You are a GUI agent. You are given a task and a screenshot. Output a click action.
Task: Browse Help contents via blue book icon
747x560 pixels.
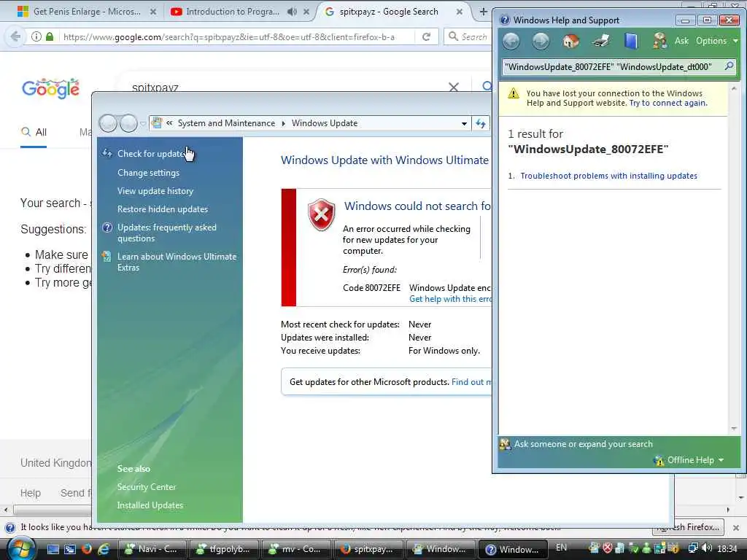pos(631,42)
